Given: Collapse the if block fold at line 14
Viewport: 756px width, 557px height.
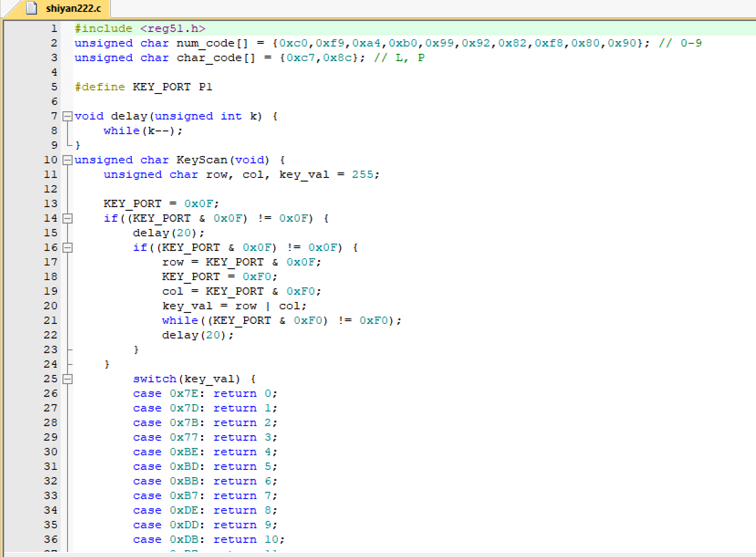Looking at the screenshot, I should pos(67,219).
